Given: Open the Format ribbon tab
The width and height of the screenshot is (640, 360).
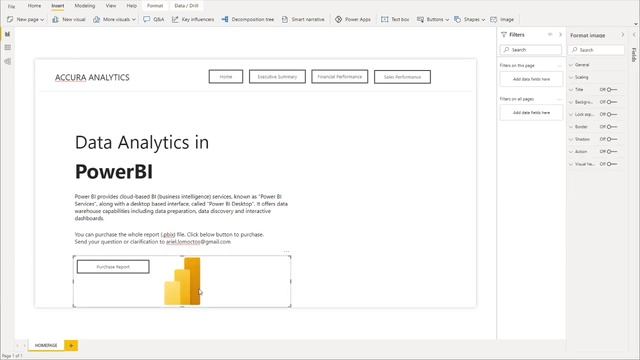Looking at the screenshot, I should (x=155, y=6).
